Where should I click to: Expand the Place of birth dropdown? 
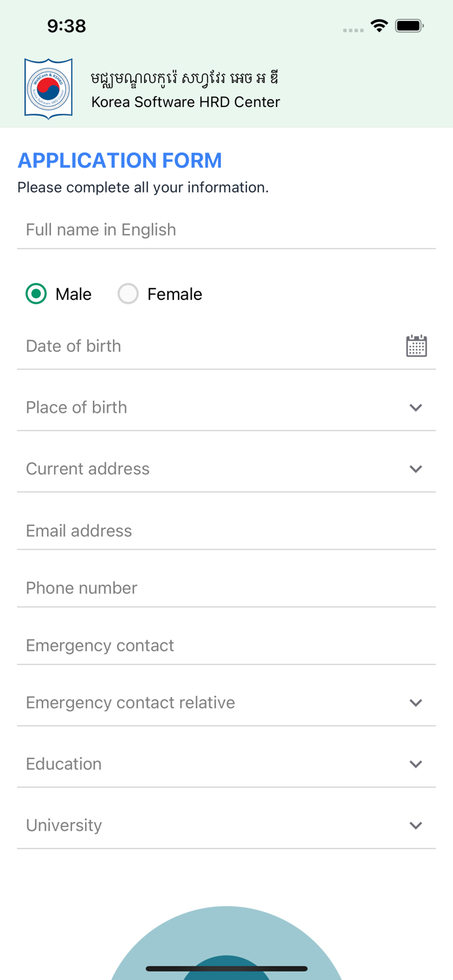click(x=416, y=407)
